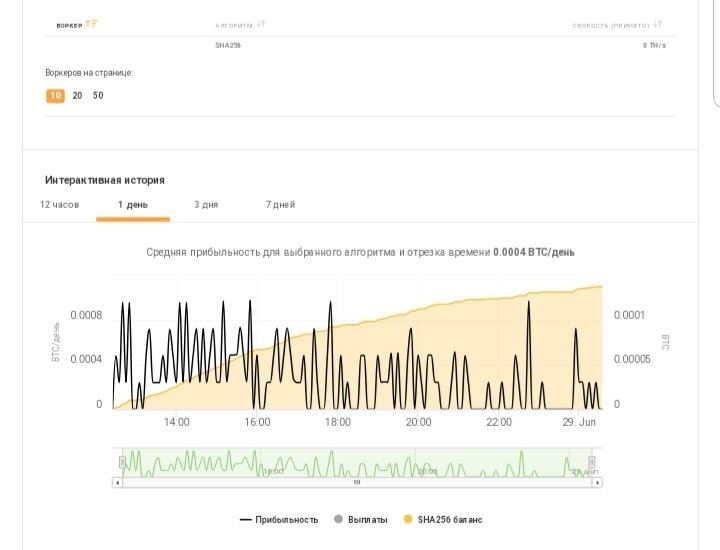Toggle the SHA256 баланс series in legend
This screenshot has width=720, height=550.
(444, 520)
